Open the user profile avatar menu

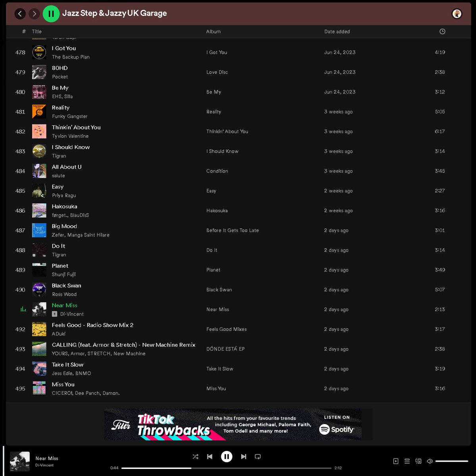[x=457, y=14]
